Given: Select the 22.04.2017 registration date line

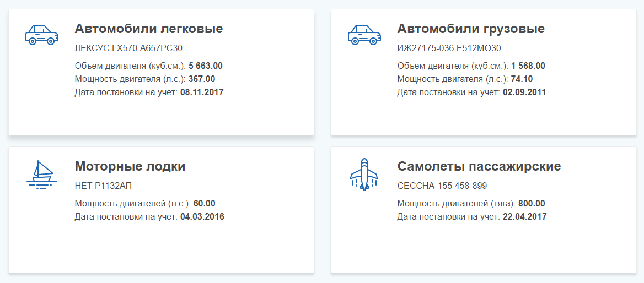Looking at the screenshot, I should [x=471, y=216].
